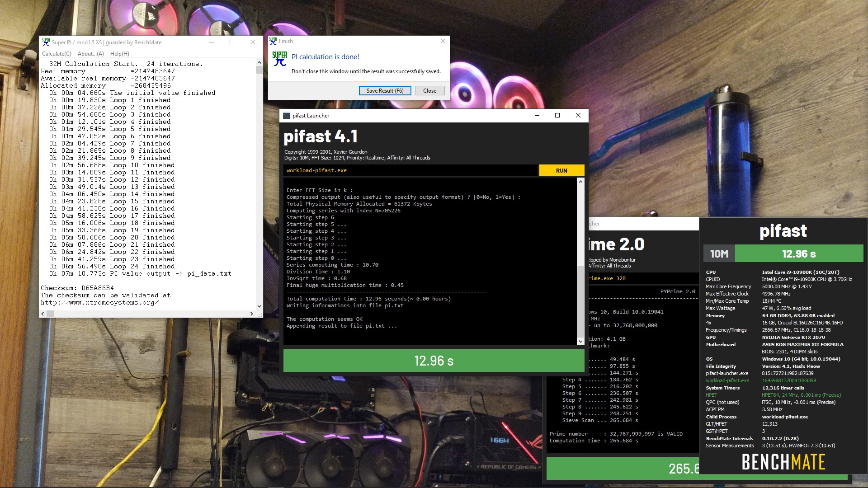The height and width of the screenshot is (488, 868).
Task: Click Super PI horizontal scrollbar left arrow
Action: pos(43,314)
